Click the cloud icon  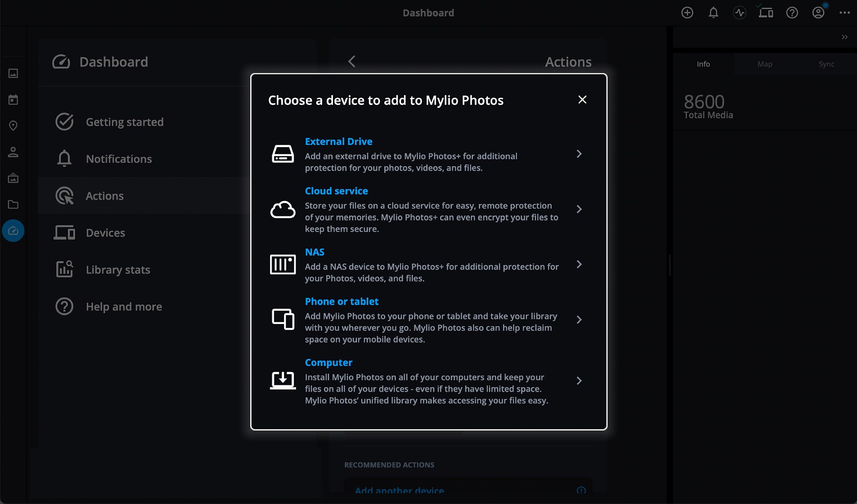click(x=283, y=210)
